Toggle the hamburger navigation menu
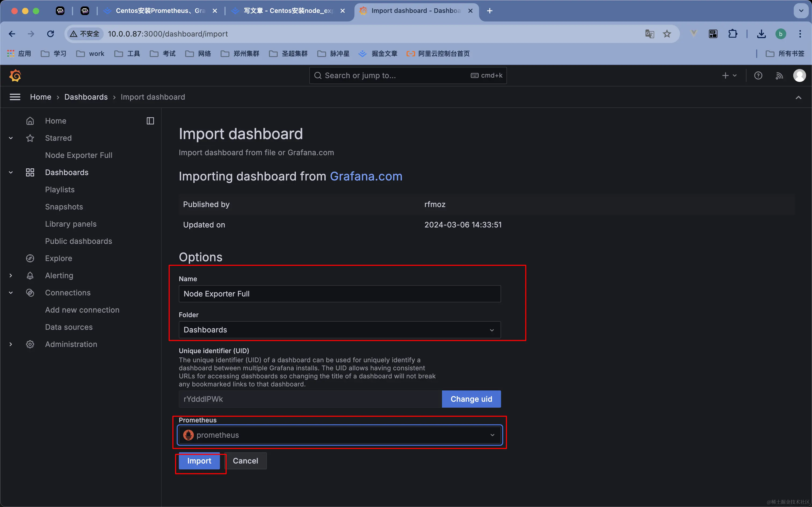 point(15,97)
